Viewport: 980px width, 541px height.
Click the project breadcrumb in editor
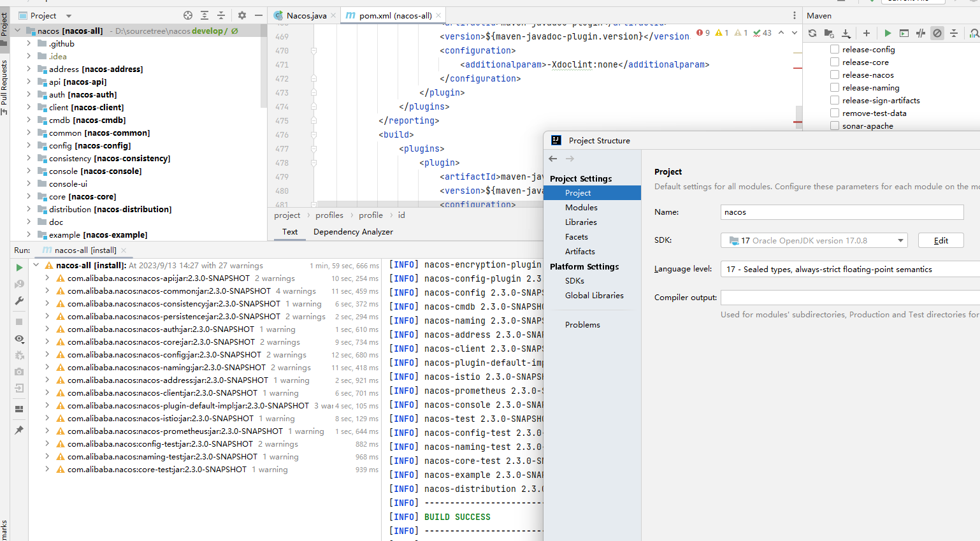[x=287, y=215]
